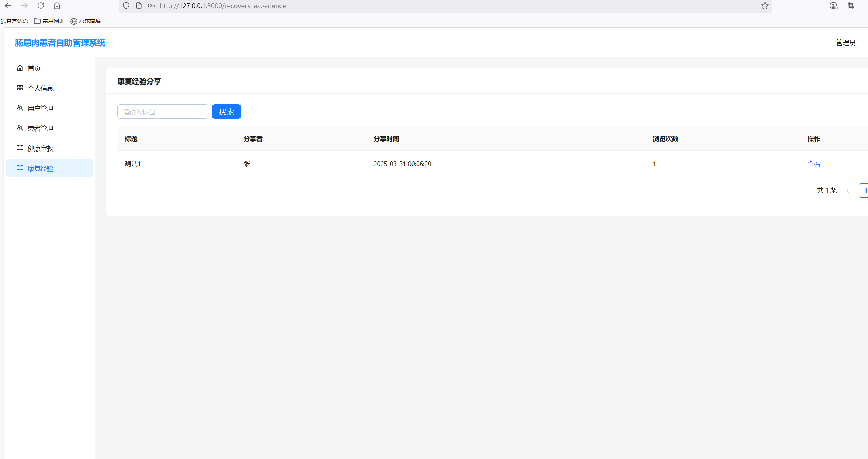The width and height of the screenshot is (868, 459).
Task: Open 首页 from the sidebar menu
Action: (34, 68)
